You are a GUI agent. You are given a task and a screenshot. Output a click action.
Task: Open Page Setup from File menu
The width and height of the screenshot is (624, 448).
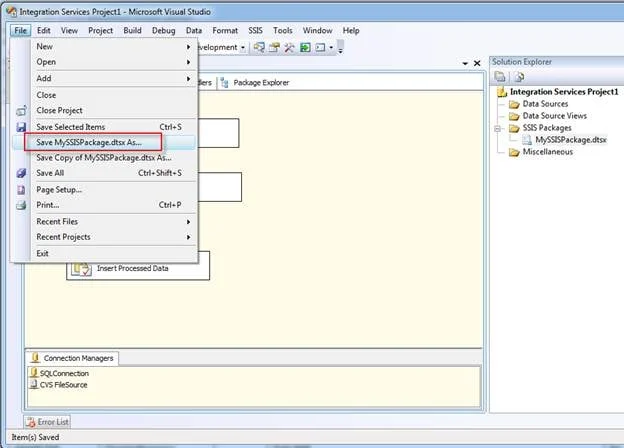(x=104, y=190)
